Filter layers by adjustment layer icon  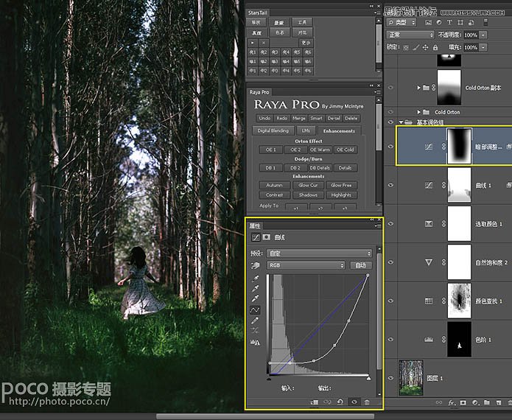pyautogui.click(x=439, y=22)
